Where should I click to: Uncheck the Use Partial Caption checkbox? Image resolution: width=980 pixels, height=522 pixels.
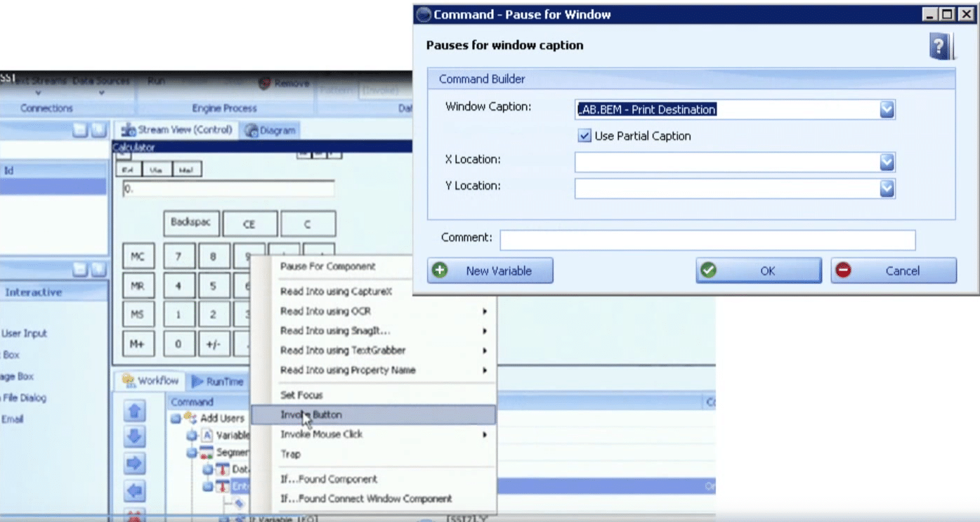coord(584,136)
